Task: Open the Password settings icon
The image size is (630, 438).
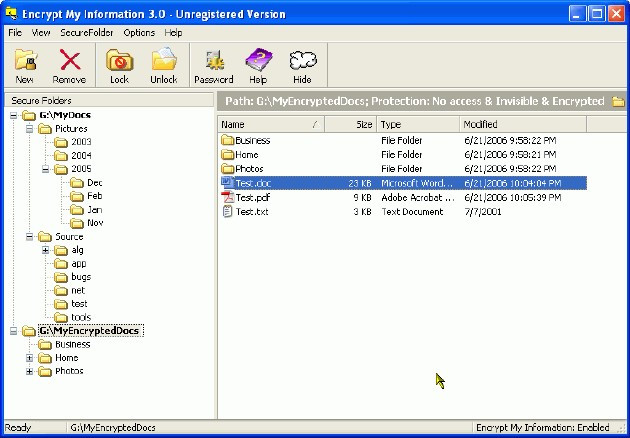Action: (214, 60)
